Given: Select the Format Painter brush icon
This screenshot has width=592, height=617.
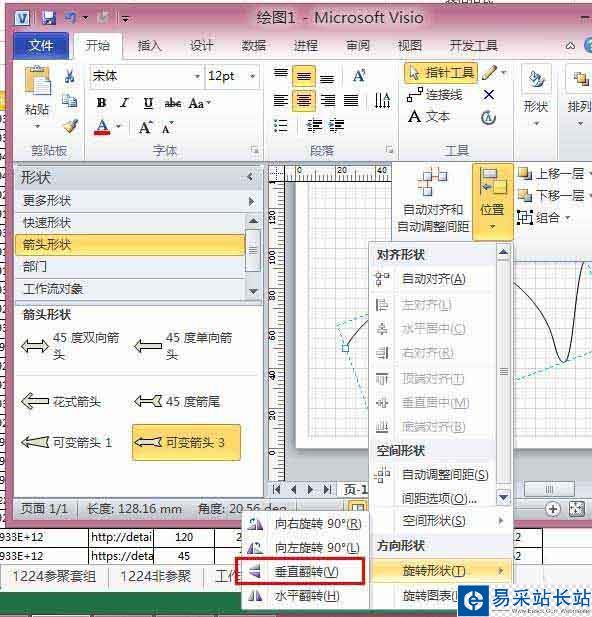Looking at the screenshot, I should (x=71, y=126).
